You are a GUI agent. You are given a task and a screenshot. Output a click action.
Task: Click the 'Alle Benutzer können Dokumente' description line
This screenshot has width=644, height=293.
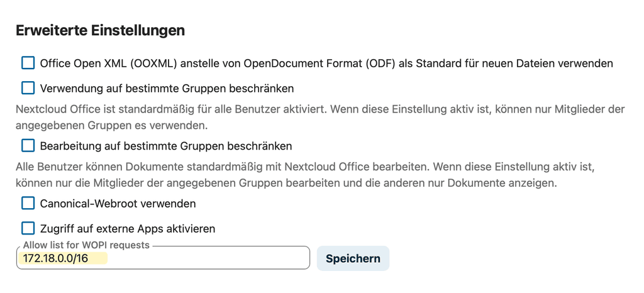[305, 167]
